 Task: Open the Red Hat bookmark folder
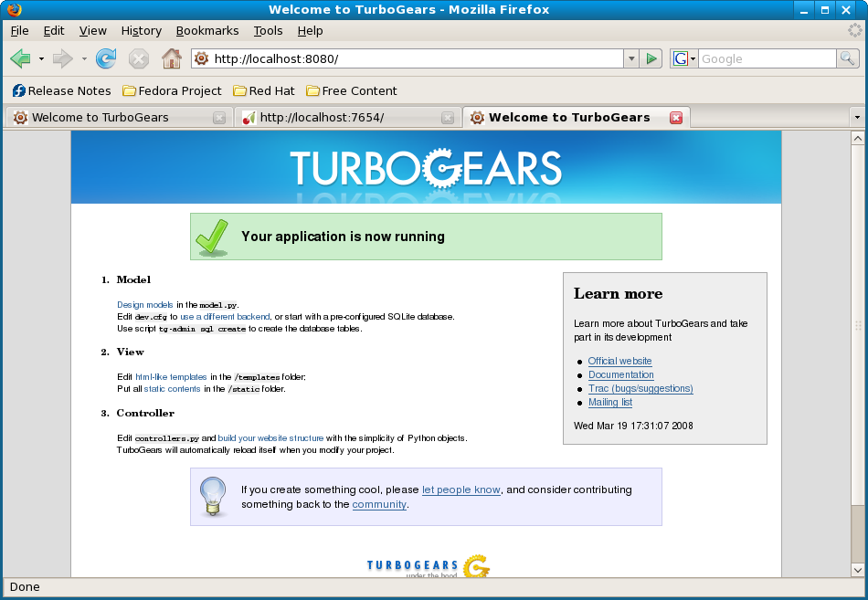coord(263,90)
